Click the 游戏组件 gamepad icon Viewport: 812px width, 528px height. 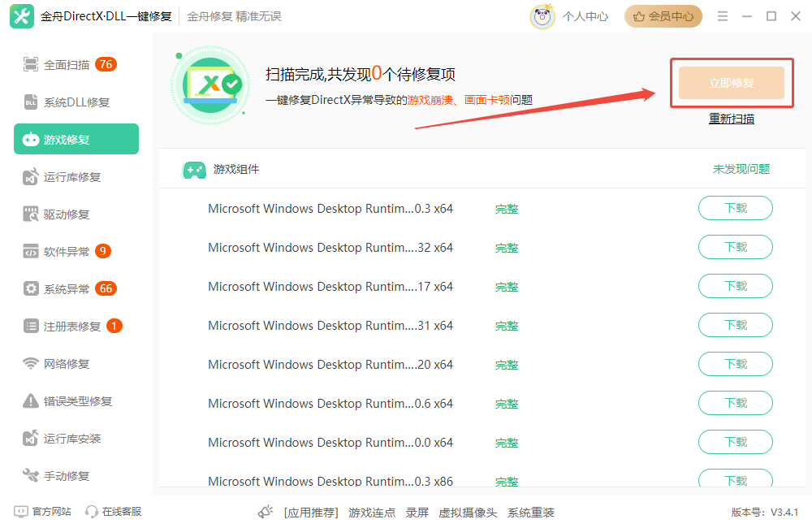(194, 170)
